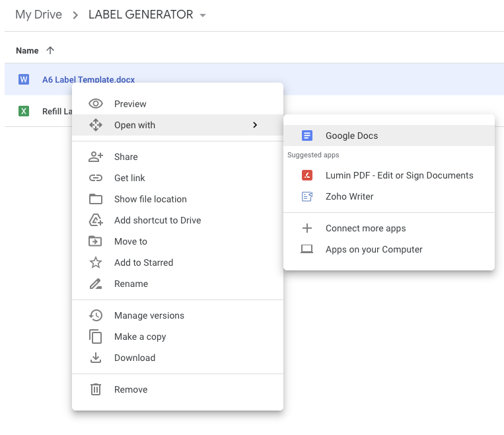Screen dimensions: 504x435
Task: Click the Manage versions clock icon
Action: point(96,315)
